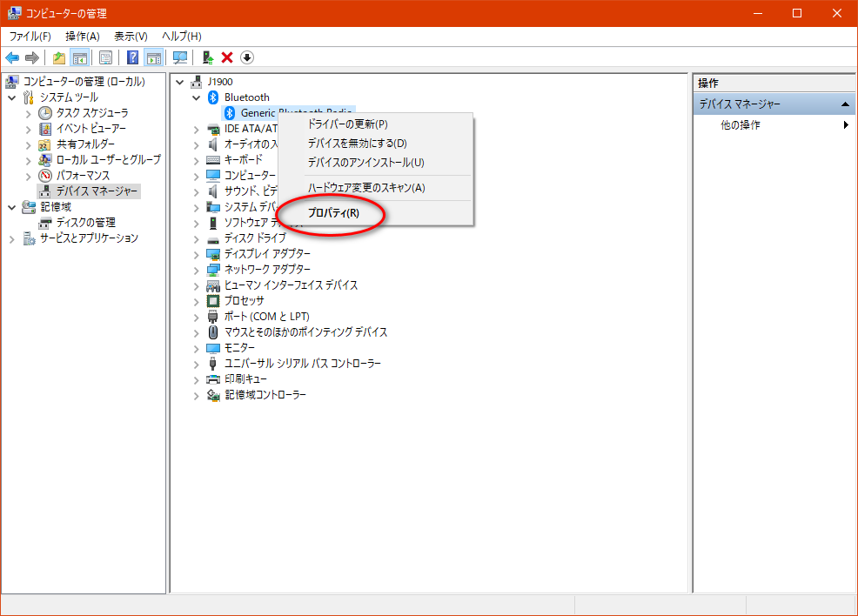This screenshot has height=616, width=858.
Task: Click the black down-arrow circle toolbar icon
Action: pyautogui.click(x=247, y=57)
